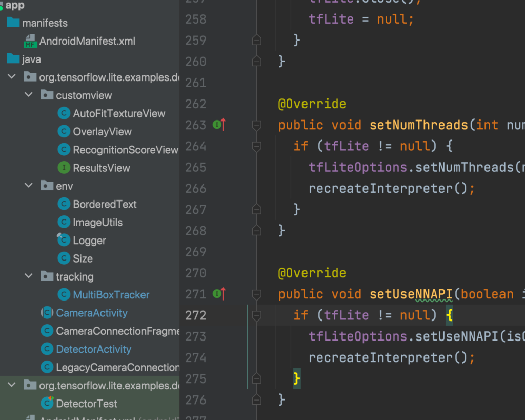Fold the setNumThreads method at line 263
This screenshot has height=420, width=525.
point(257,125)
